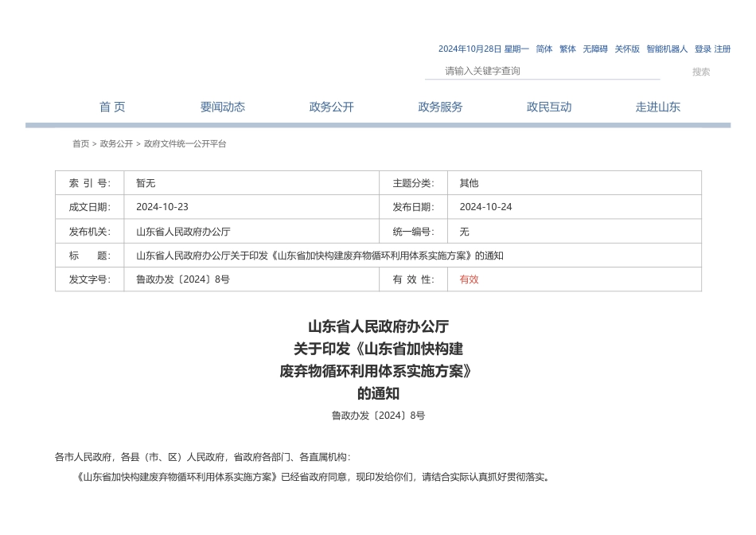Click heading line 的通知
The height and width of the screenshot is (535, 756).
click(x=379, y=393)
